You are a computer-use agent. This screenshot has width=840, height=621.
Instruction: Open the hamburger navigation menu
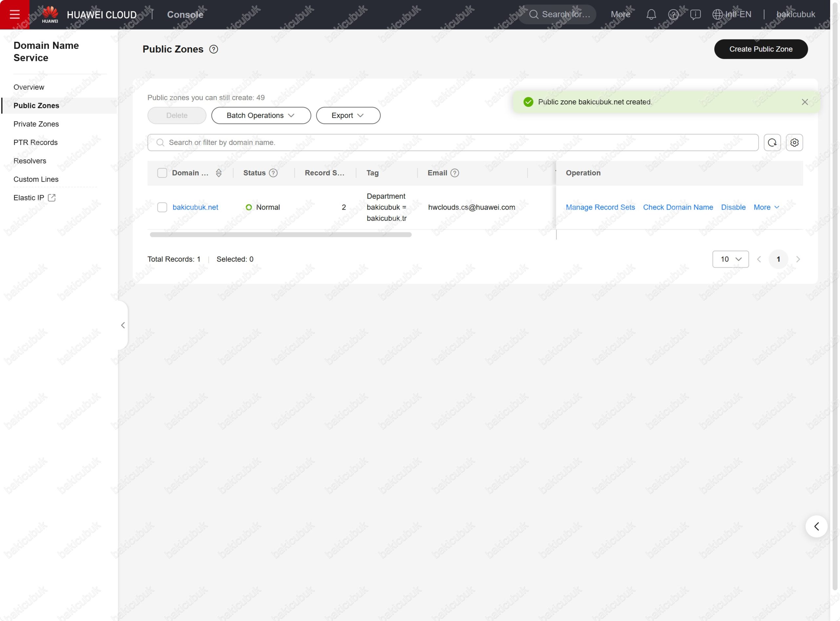(x=15, y=14)
